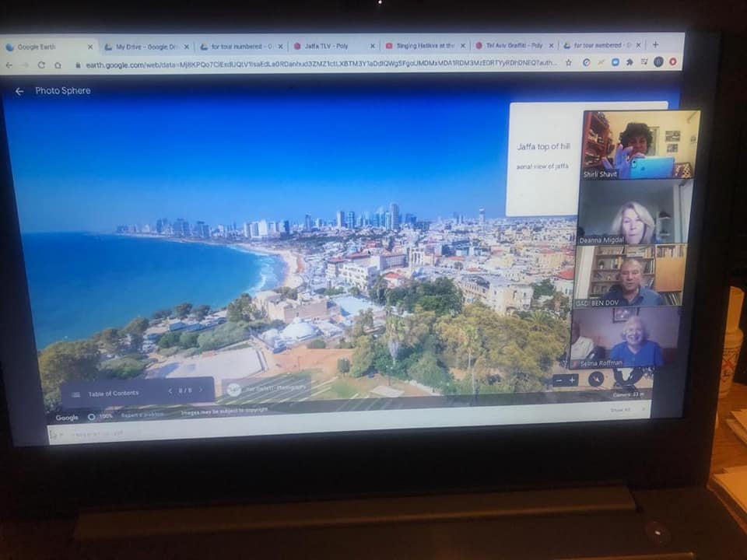Zoom out with the minus button
The width and height of the screenshot is (747, 560).
click(559, 380)
